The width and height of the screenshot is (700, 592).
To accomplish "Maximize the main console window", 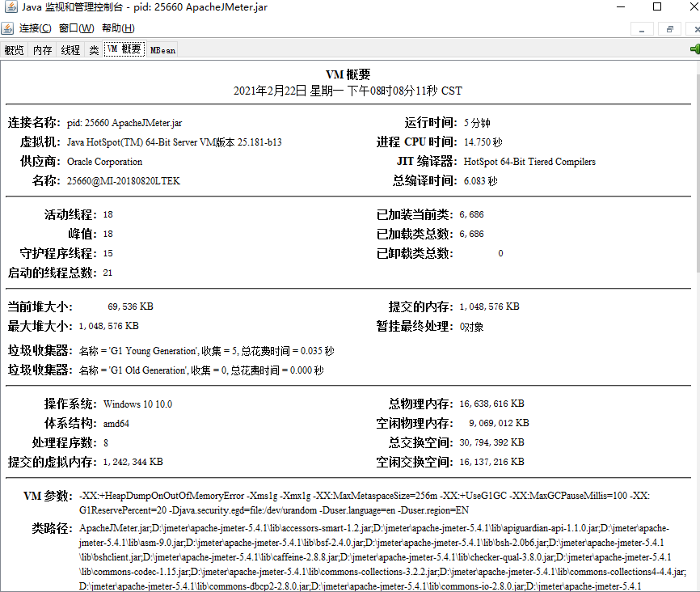I will (x=657, y=6).
